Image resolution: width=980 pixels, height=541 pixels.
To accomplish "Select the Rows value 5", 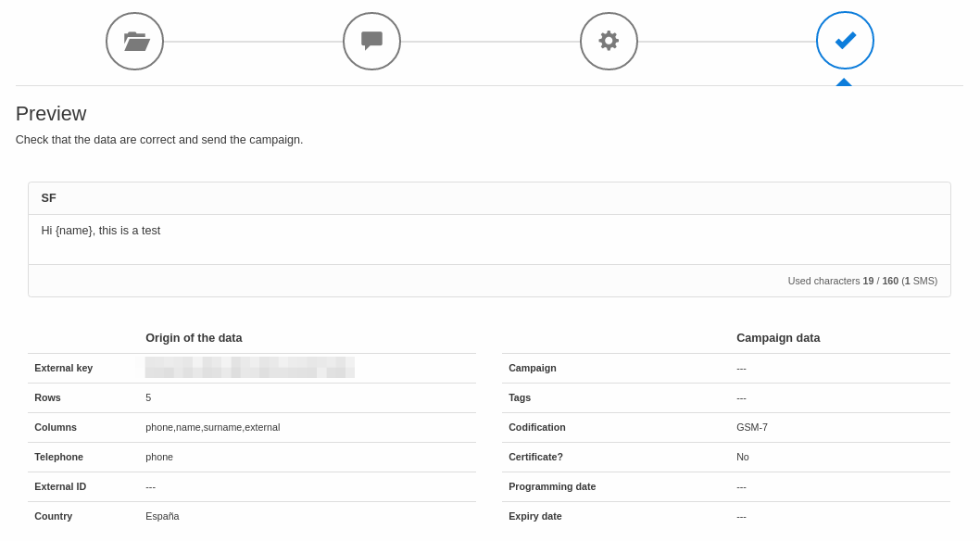I will coord(148,397).
